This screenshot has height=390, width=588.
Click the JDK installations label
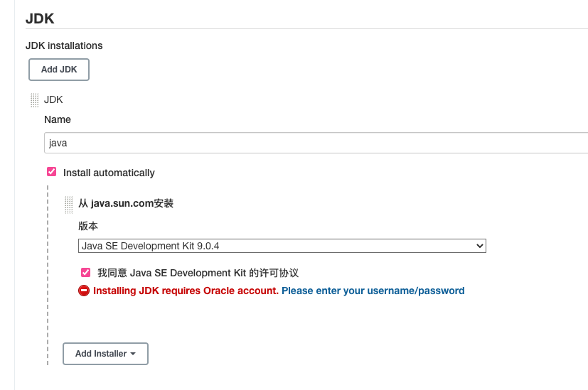[x=64, y=45]
